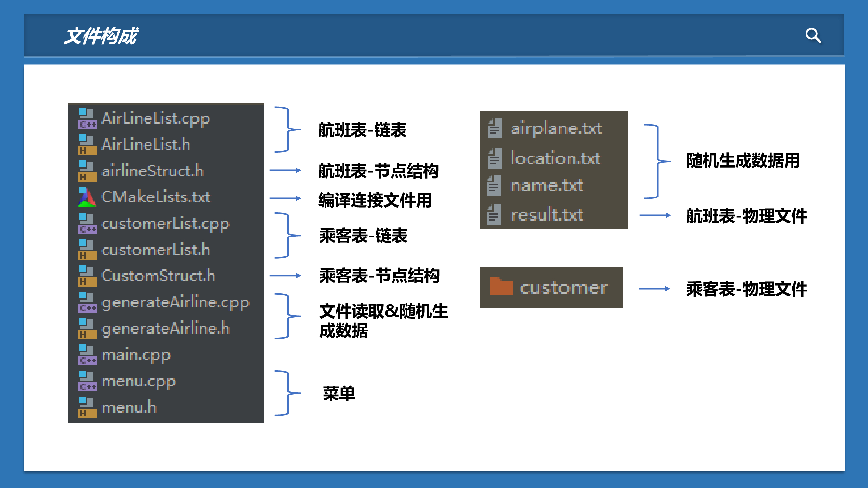Screen dimensions: 868x488
Task: Select the CustomStruct.h file name
Action: [158, 276]
